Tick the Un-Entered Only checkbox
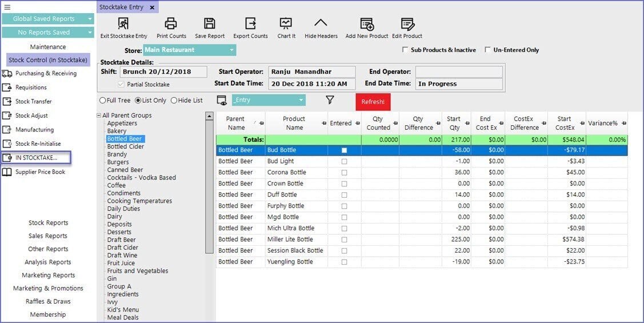The width and height of the screenshot is (644, 323). [x=488, y=50]
